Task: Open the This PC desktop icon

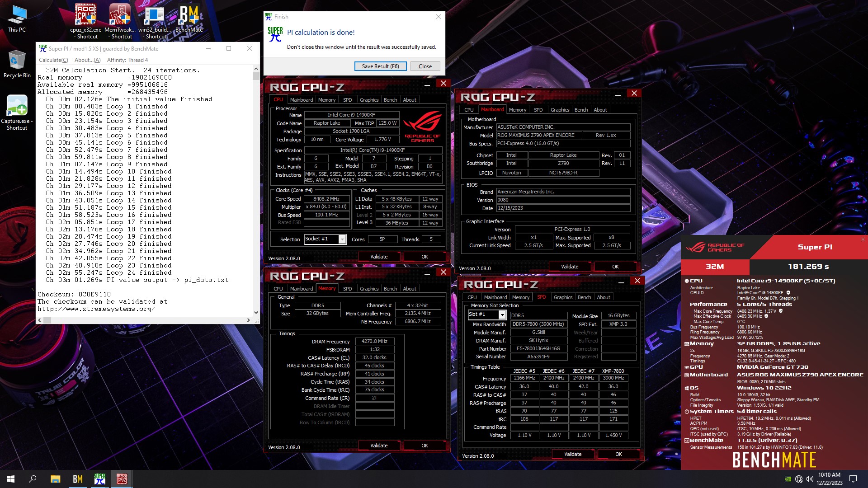Action: pos(17,19)
